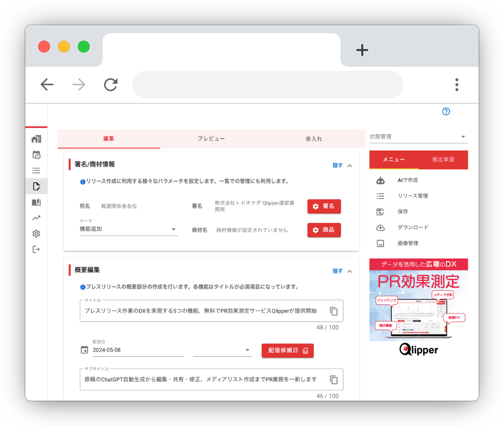The image size is (504, 426).
Task: Open the テーマ dropdown showing 機能追加
Action: (128, 229)
